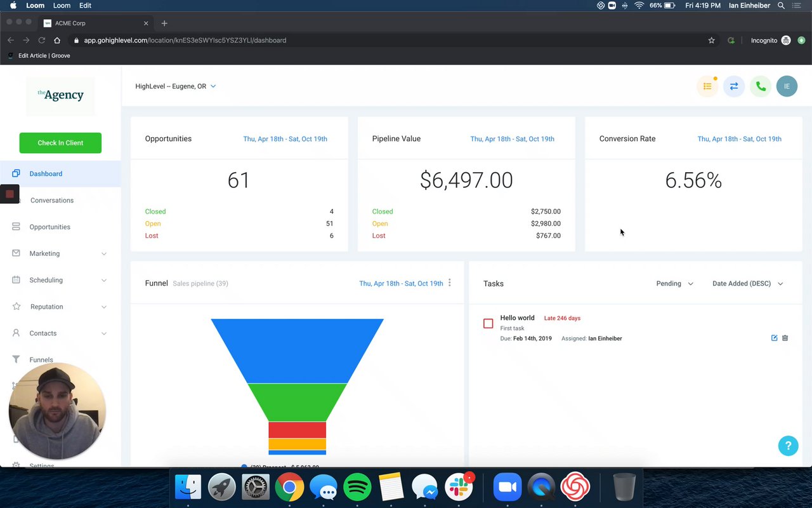Expand the Contacts submenu chevron

pyautogui.click(x=103, y=333)
